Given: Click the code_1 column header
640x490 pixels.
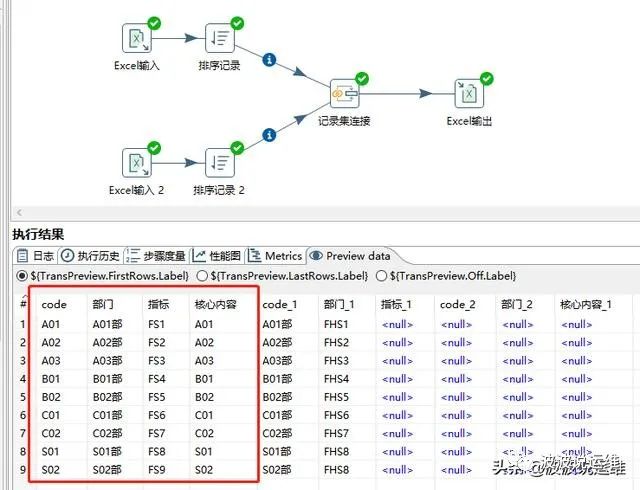Looking at the screenshot, I should (280, 305).
